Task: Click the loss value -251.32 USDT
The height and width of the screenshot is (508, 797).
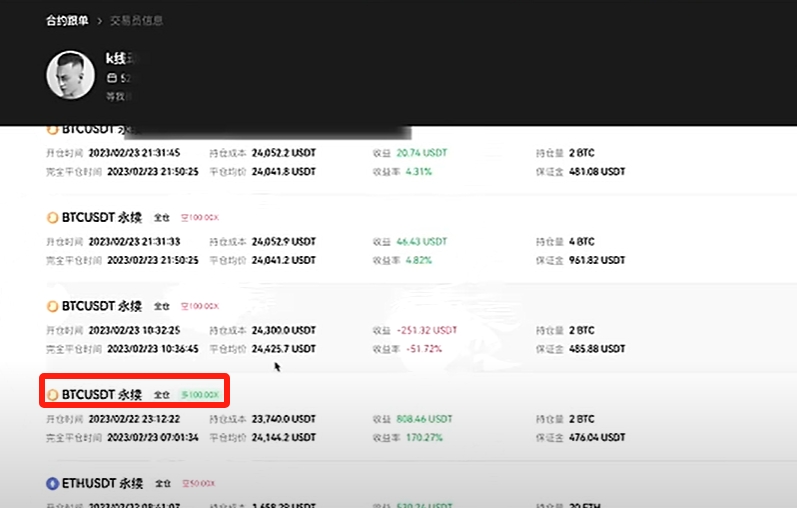Action: point(426,330)
